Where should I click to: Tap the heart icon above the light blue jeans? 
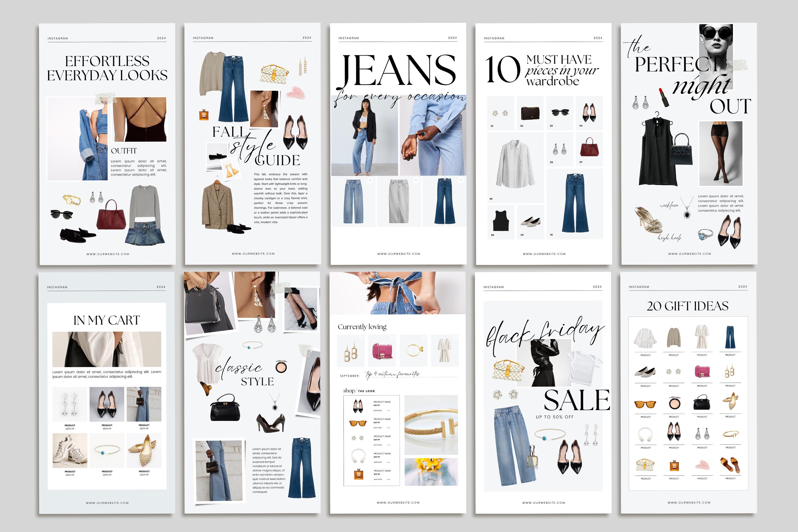pyautogui.click(x=370, y=181)
